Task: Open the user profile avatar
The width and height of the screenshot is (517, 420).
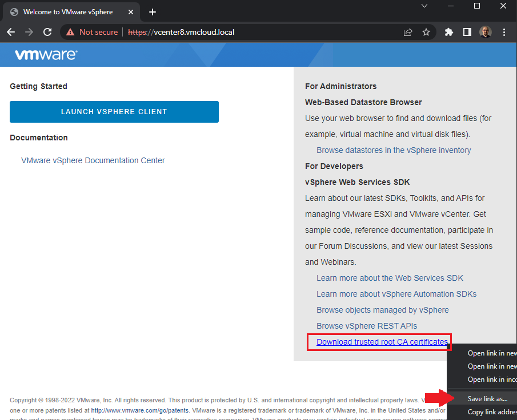Action: coord(485,33)
